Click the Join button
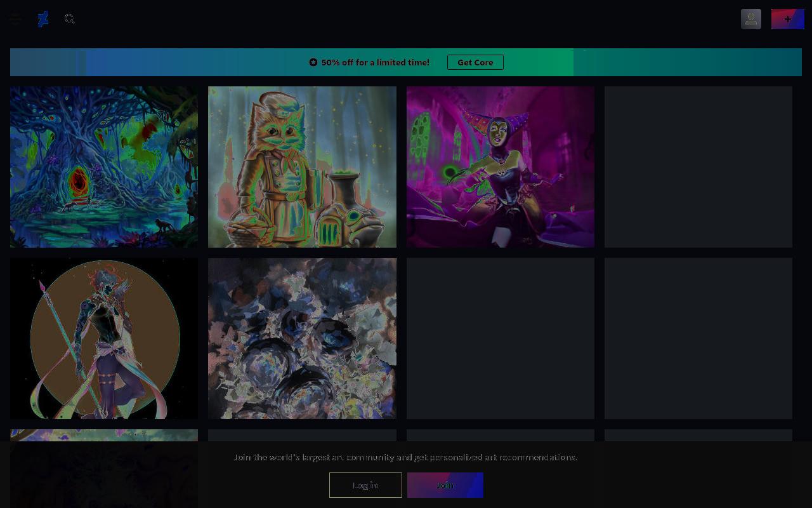The width and height of the screenshot is (812, 508). [445, 485]
